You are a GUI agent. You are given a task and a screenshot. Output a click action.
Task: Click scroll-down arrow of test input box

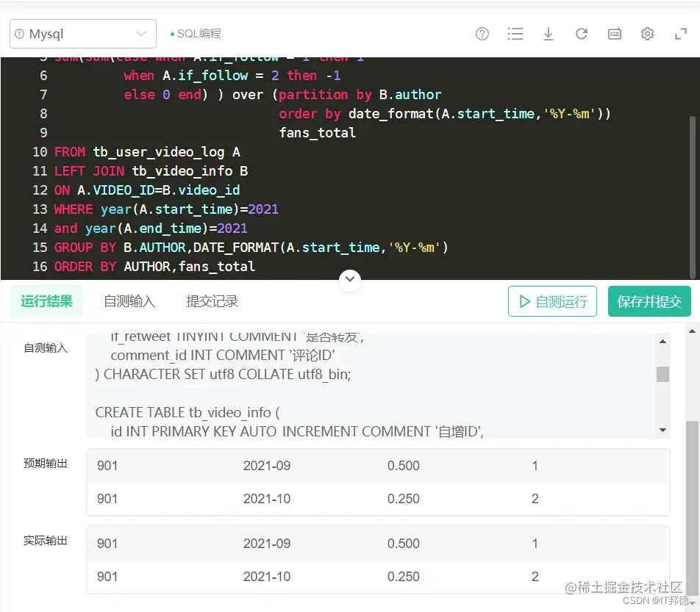pyautogui.click(x=663, y=430)
